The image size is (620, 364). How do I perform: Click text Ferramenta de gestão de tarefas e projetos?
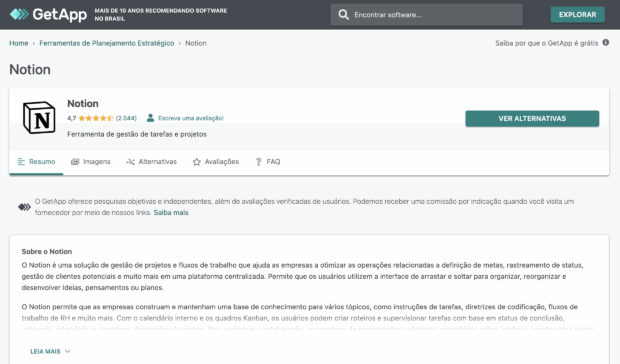(137, 134)
